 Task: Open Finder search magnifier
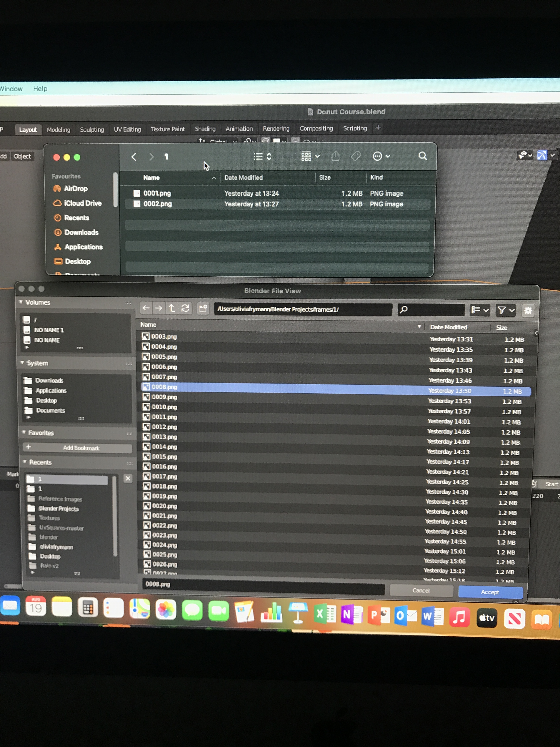423,156
